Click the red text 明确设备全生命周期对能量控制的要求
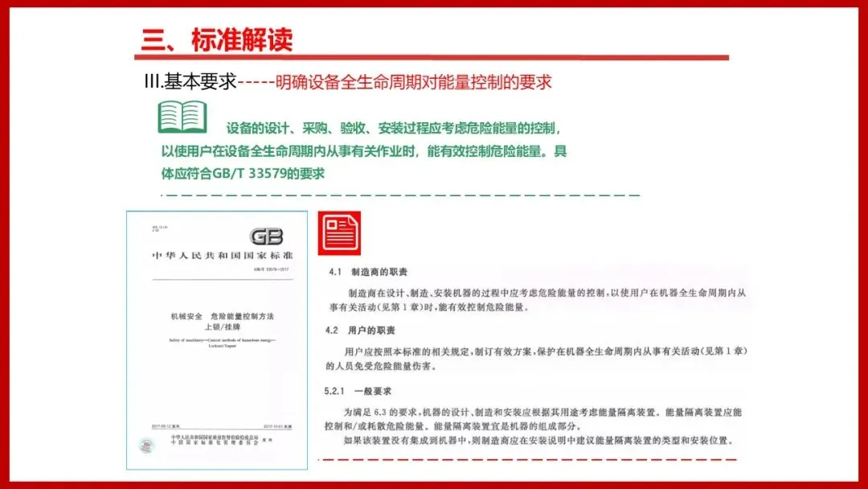The image size is (868, 489). click(414, 82)
